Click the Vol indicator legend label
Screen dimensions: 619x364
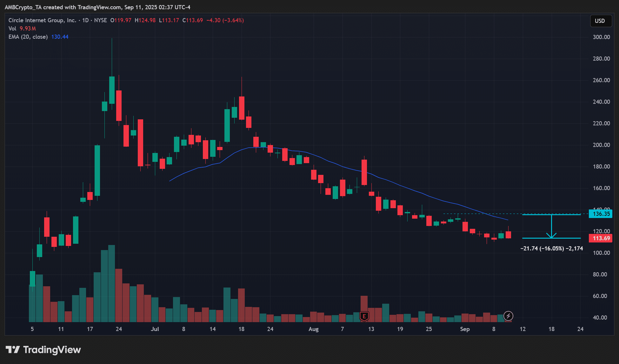pyautogui.click(x=12, y=29)
